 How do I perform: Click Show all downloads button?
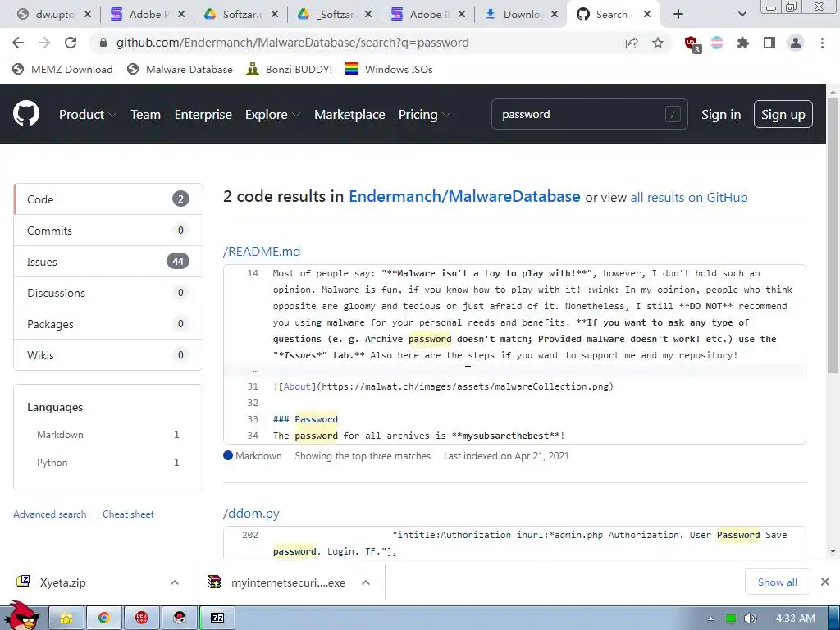pyautogui.click(x=778, y=582)
